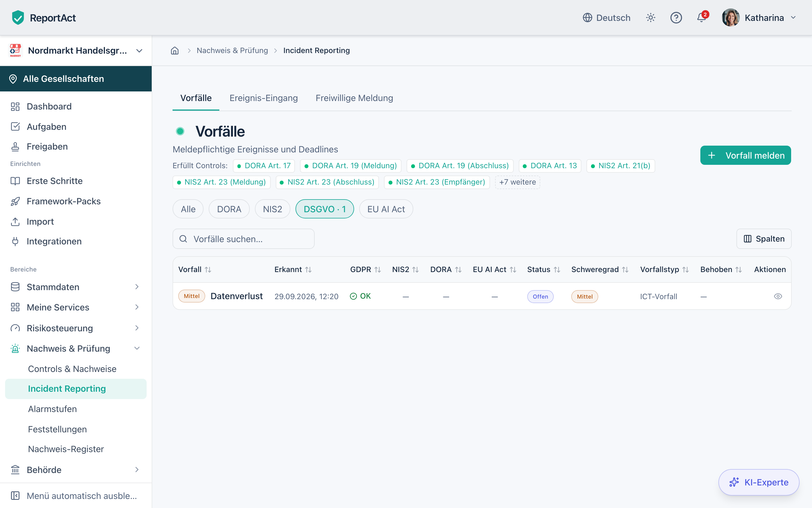Switch to the Ereignis-Eingang tab
Screen dimensions: 812x508
(263, 98)
